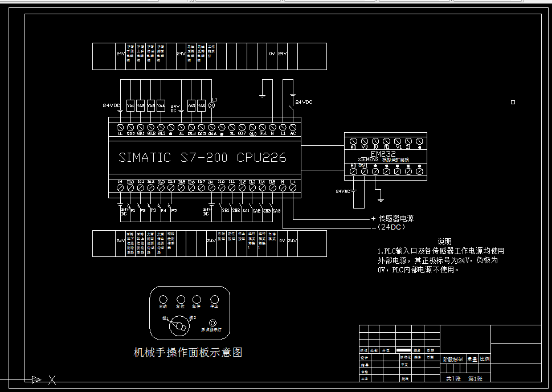Screen dimensions: 552x392
Task: Select the V0 terminal on EM232
Action: [365, 141]
